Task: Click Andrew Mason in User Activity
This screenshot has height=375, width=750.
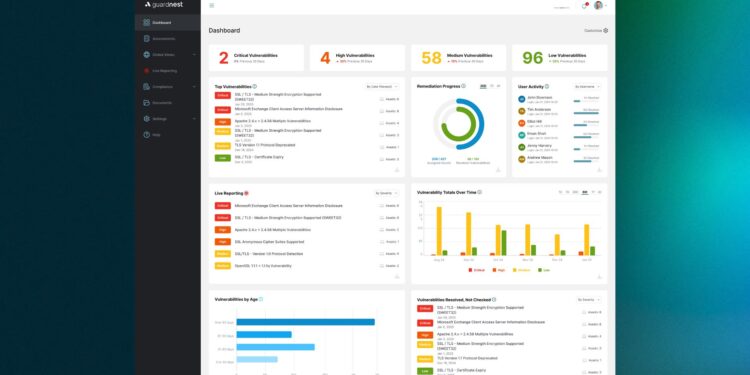Action: pyautogui.click(x=540, y=157)
